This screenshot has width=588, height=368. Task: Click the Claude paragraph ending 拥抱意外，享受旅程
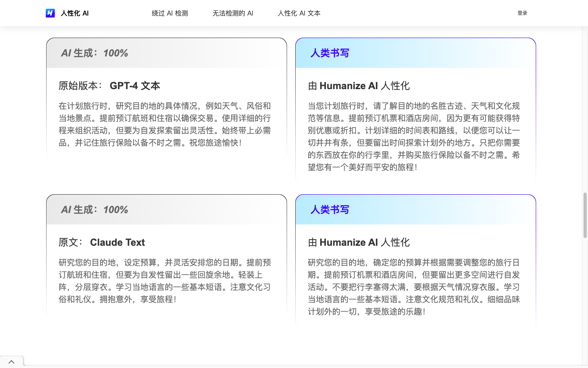165,281
